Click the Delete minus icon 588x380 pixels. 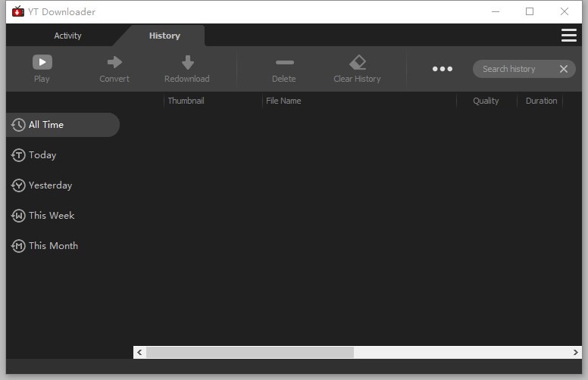(x=284, y=63)
